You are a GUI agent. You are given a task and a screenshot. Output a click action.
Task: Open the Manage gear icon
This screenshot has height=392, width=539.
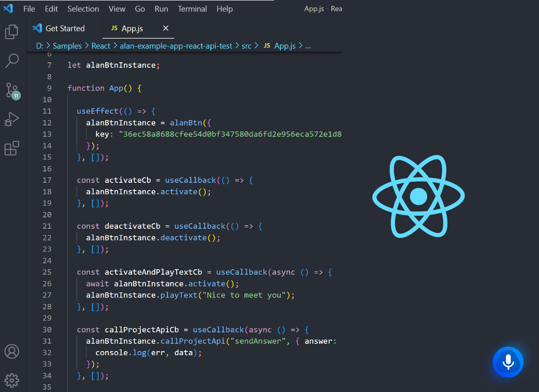(12, 380)
